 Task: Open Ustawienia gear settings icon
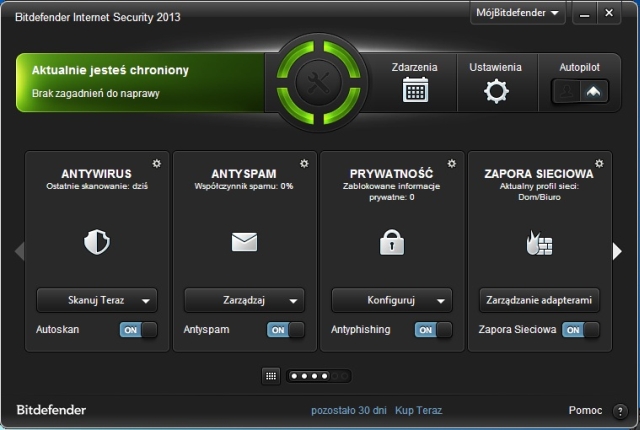[496, 91]
